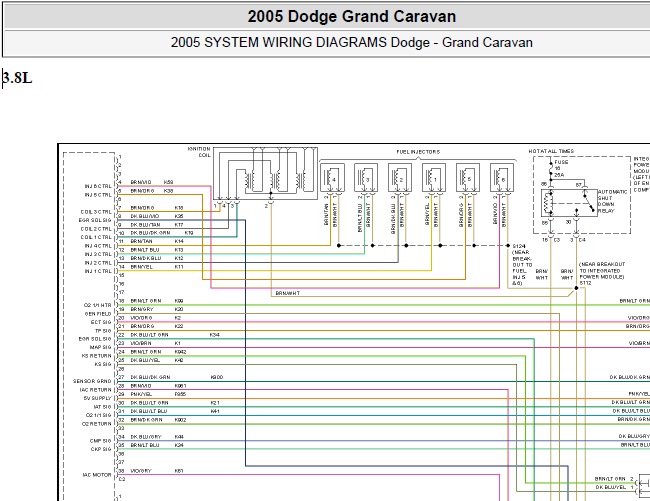This screenshot has width=650, height=501.
Task: Click the fuel injector 1 symbol
Action: click(x=434, y=177)
